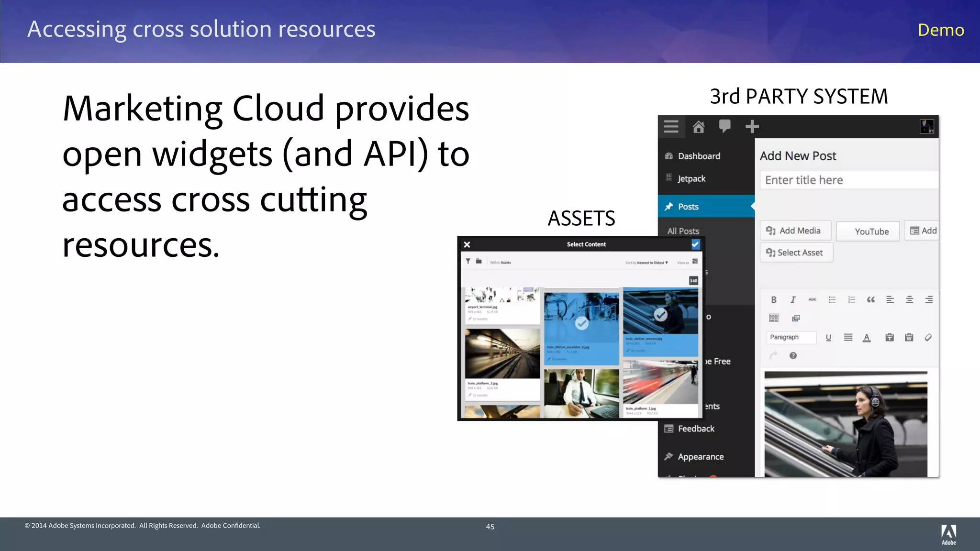This screenshot has width=980, height=551.
Task: Open the hamburger menu in WordPress toolbar
Action: tap(671, 126)
